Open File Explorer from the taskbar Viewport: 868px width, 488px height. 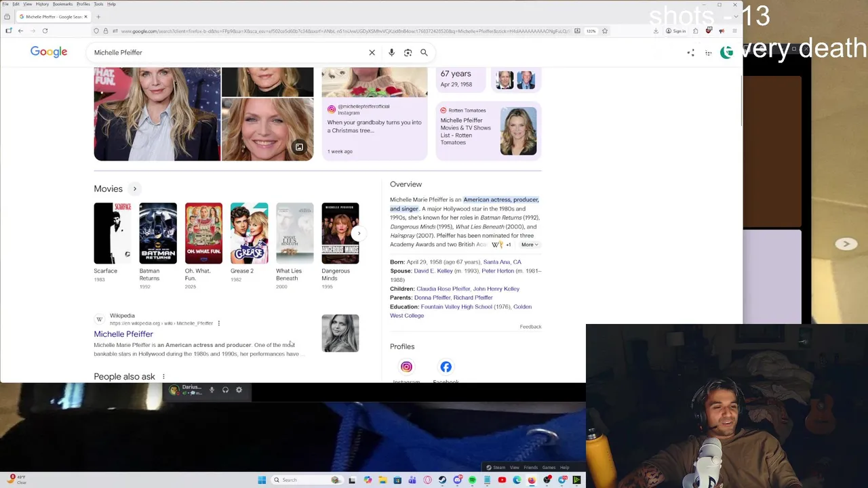pos(382,480)
